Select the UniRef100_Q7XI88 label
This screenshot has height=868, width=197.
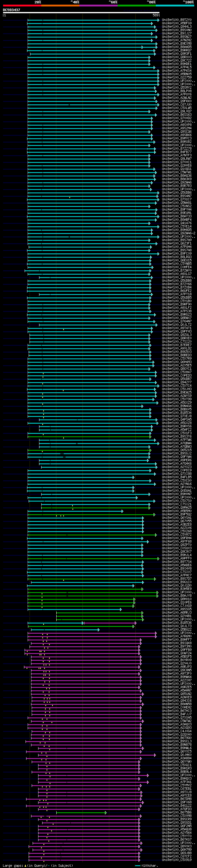click(177, 474)
